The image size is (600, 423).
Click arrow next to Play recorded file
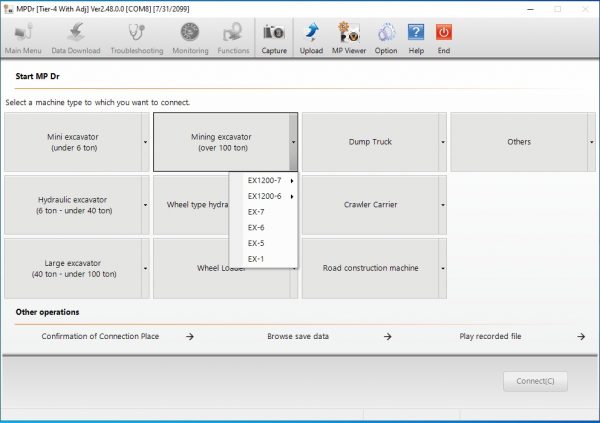point(581,336)
